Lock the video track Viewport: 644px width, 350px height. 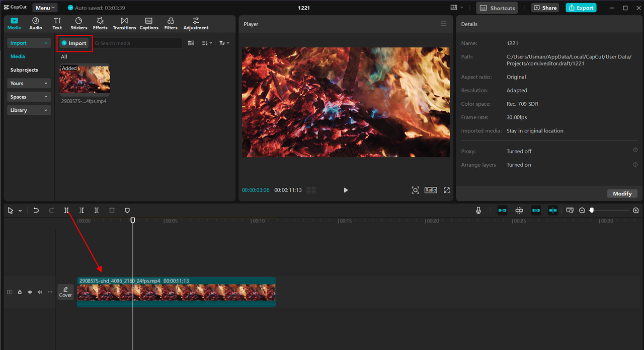coord(20,292)
